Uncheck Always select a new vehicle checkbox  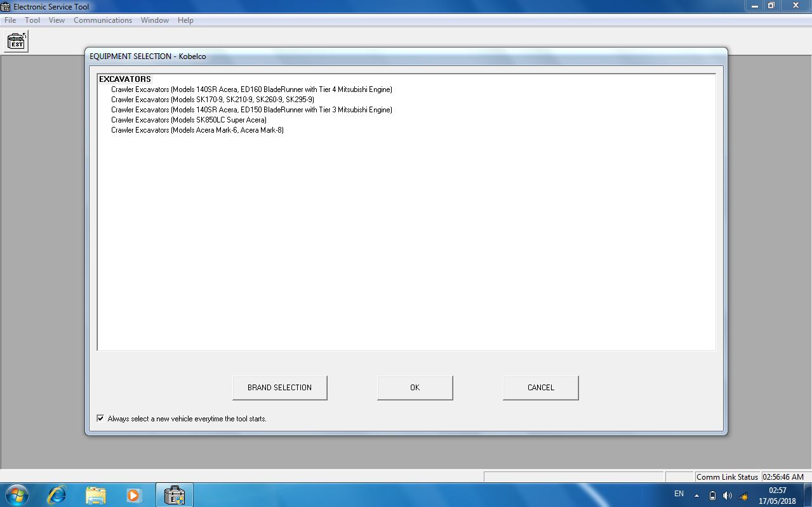tap(100, 419)
